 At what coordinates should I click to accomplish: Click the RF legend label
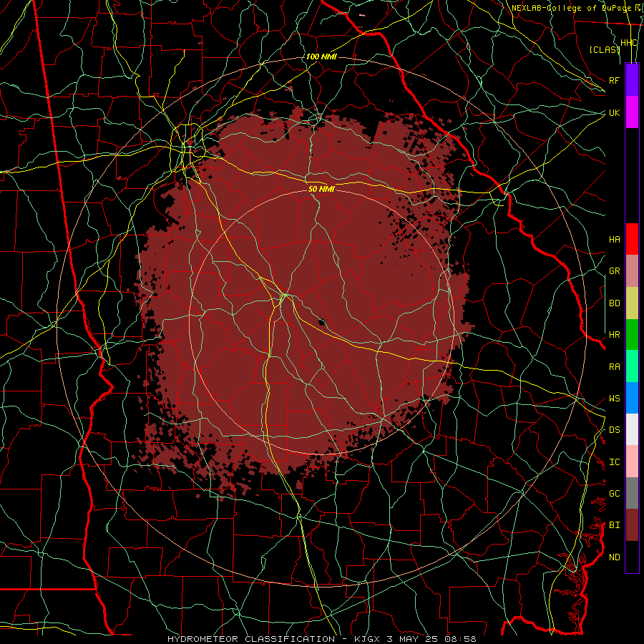(614, 80)
